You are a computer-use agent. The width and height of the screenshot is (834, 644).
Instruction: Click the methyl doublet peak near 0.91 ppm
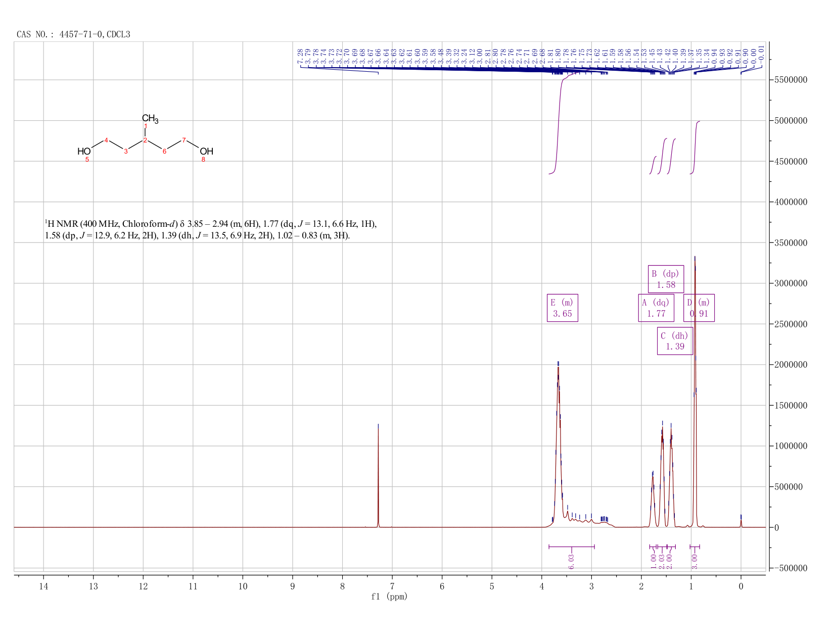[696, 391]
